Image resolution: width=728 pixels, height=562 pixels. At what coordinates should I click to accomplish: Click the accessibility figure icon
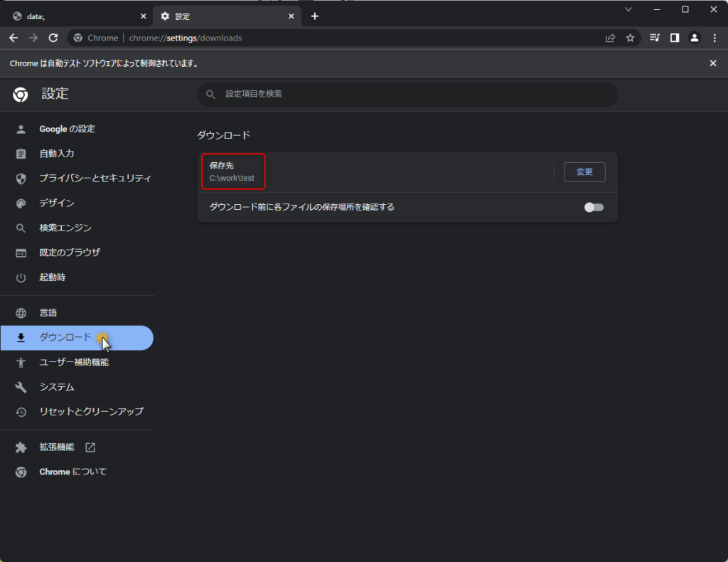21,363
